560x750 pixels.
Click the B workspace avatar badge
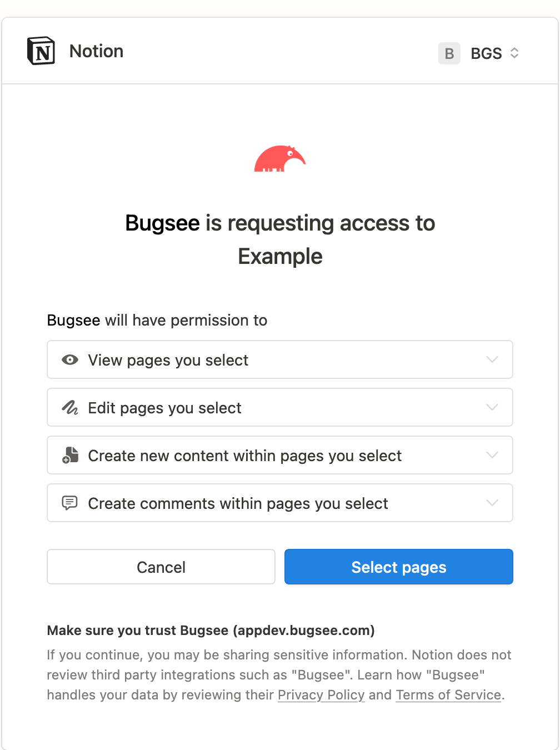coord(449,53)
